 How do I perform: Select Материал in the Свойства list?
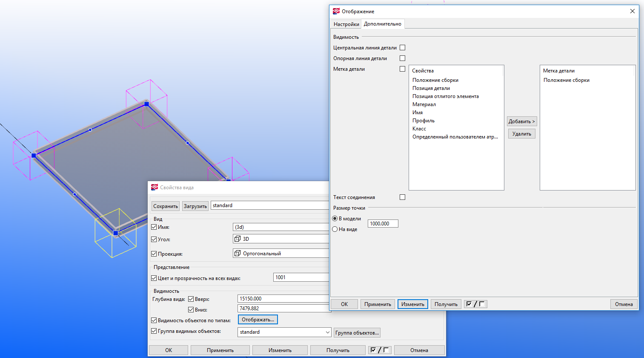click(424, 104)
